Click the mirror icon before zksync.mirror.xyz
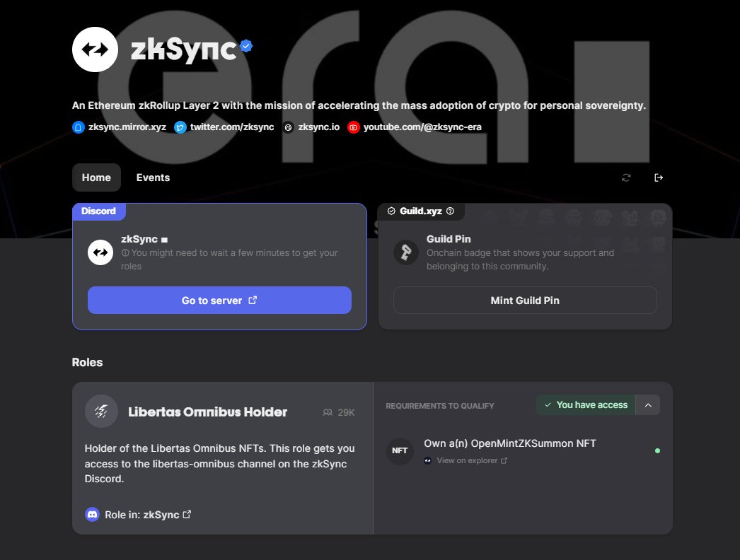This screenshot has width=740, height=560. [79, 127]
